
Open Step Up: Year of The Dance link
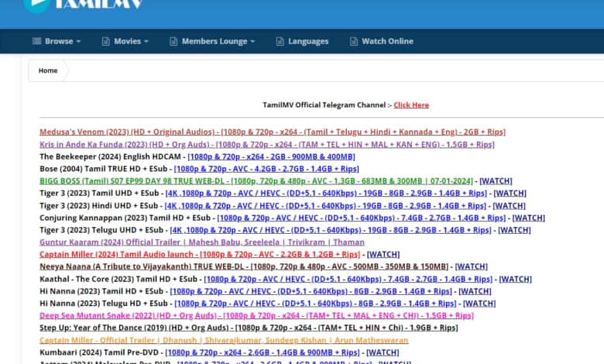tap(249, 328)
